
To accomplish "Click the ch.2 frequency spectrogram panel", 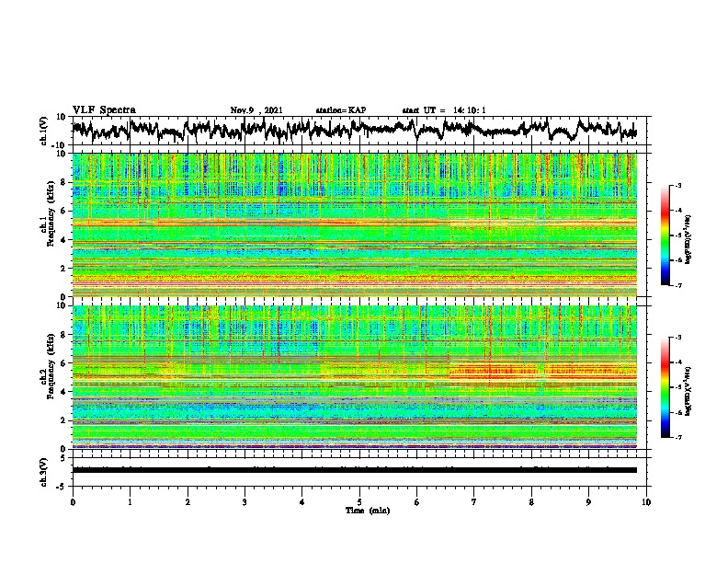I will 355,377.
